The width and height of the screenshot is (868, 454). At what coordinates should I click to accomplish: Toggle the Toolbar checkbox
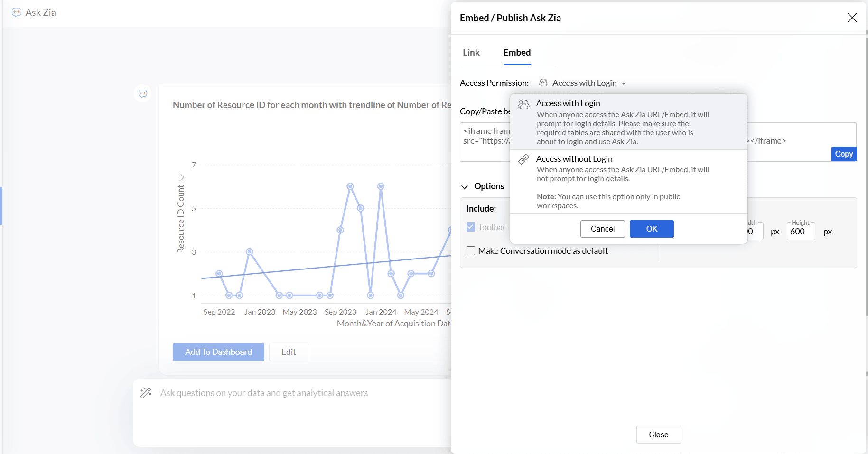(x=471, y=227)
